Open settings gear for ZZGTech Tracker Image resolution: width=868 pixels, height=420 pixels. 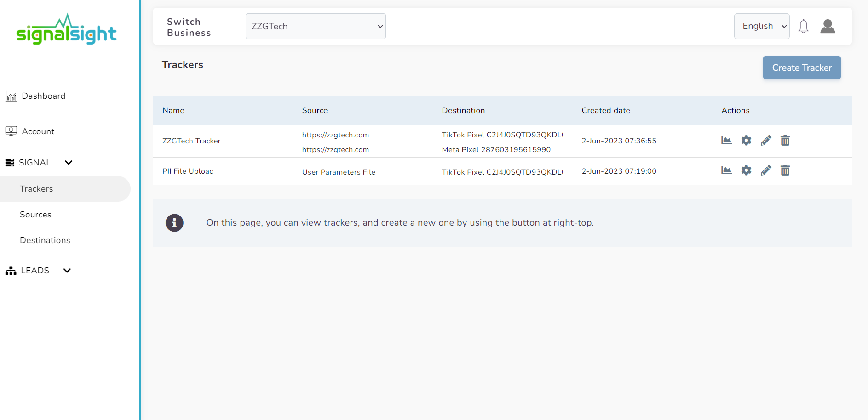tap(746, 141)
